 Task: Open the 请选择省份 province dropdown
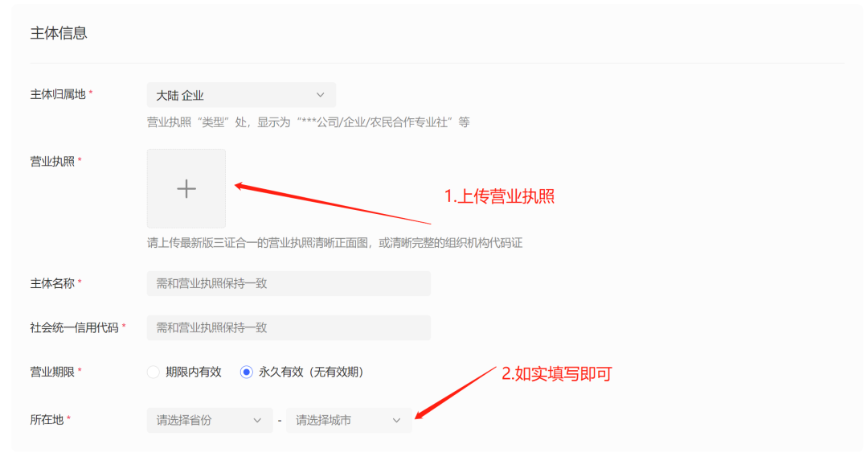(x=210, y=421)
